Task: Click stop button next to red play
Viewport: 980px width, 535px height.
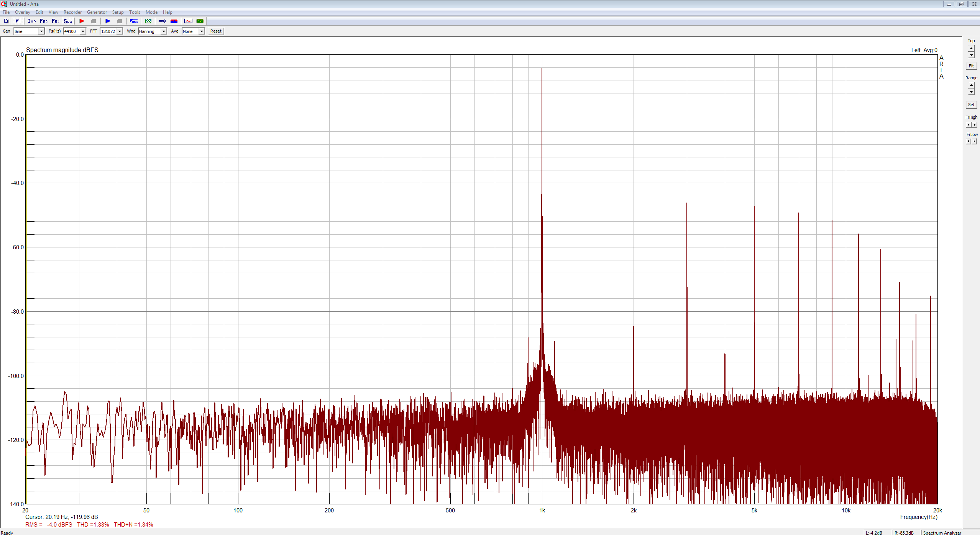Action: (x=94, y=21)
